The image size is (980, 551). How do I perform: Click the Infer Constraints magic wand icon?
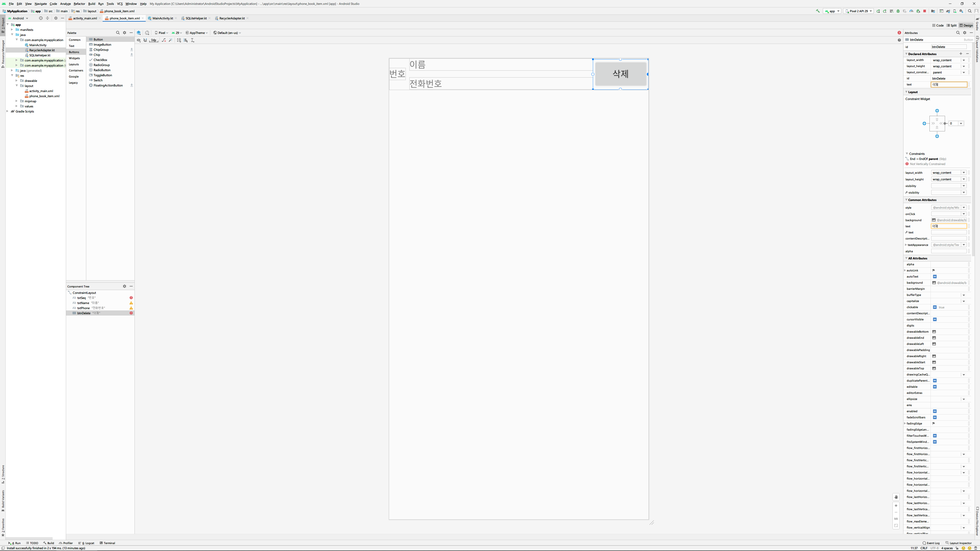(170, 40)
